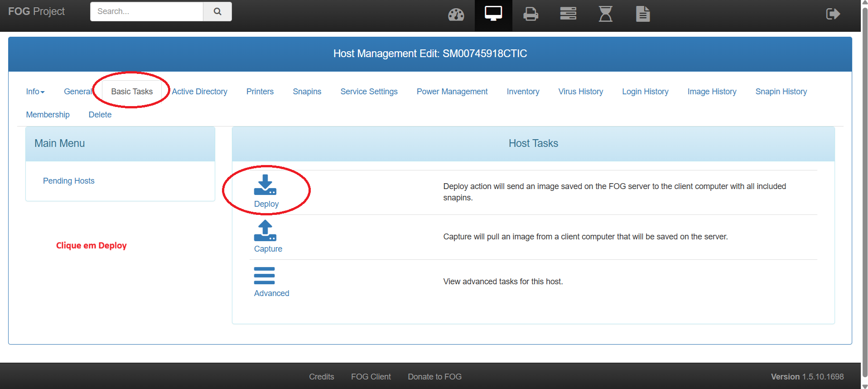868x389 pixels.
Task: Click the page's vertical scrollbar
Action: 864,181
